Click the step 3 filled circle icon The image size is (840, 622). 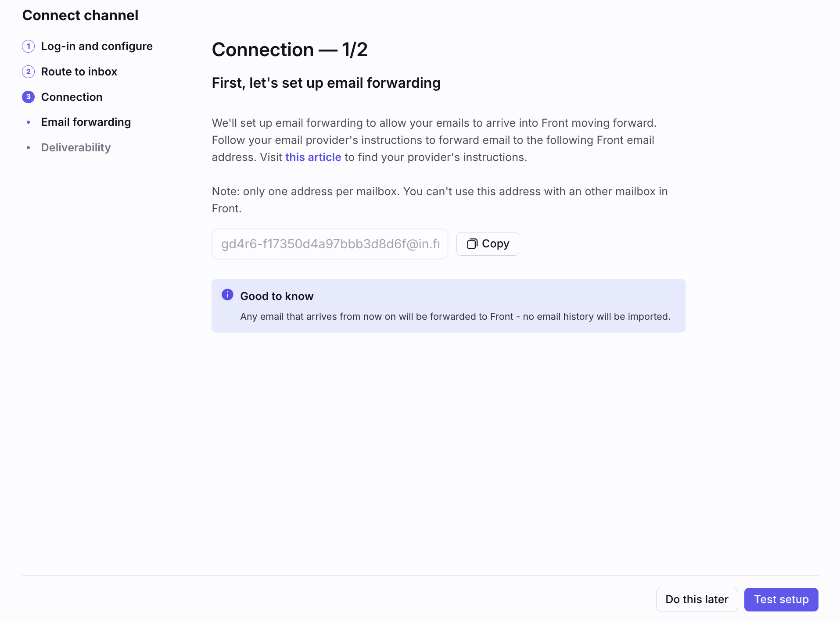tap(29, 97)
